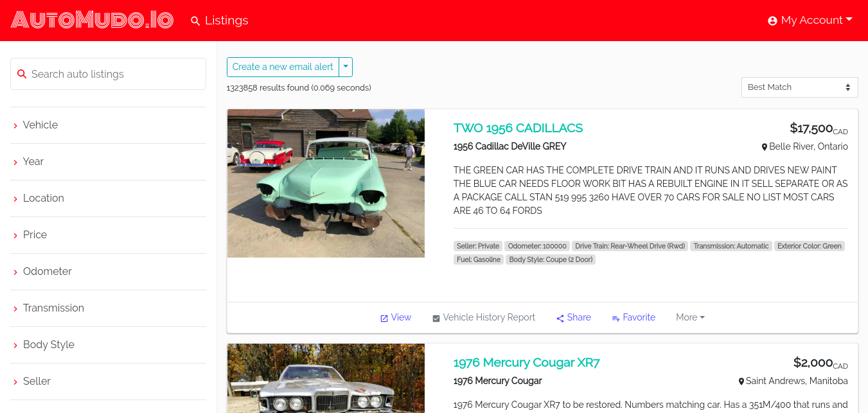The image size is (868, 413).
Task: Expand the Price filter section
Action: 108,235
